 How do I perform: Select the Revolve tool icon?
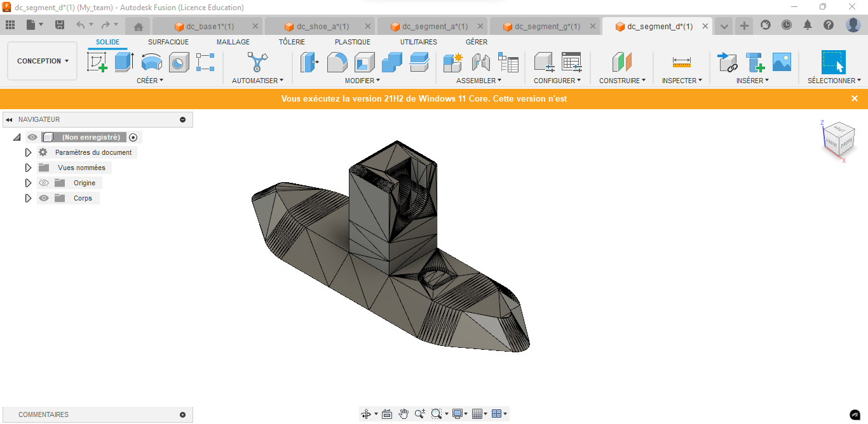tap(151, 62)
